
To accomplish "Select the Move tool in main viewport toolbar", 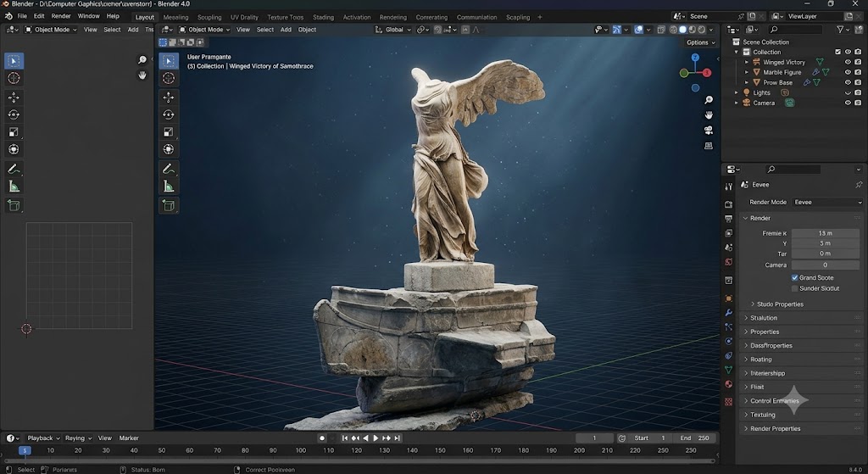I will pyautogui.click(x=169, y=98).
